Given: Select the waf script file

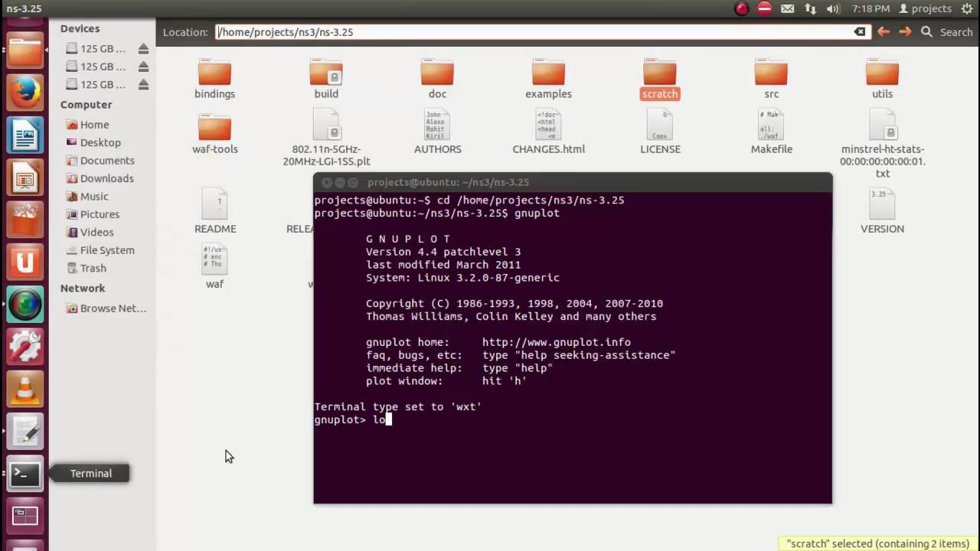Looking at the screenshot, I should point(214,267).
